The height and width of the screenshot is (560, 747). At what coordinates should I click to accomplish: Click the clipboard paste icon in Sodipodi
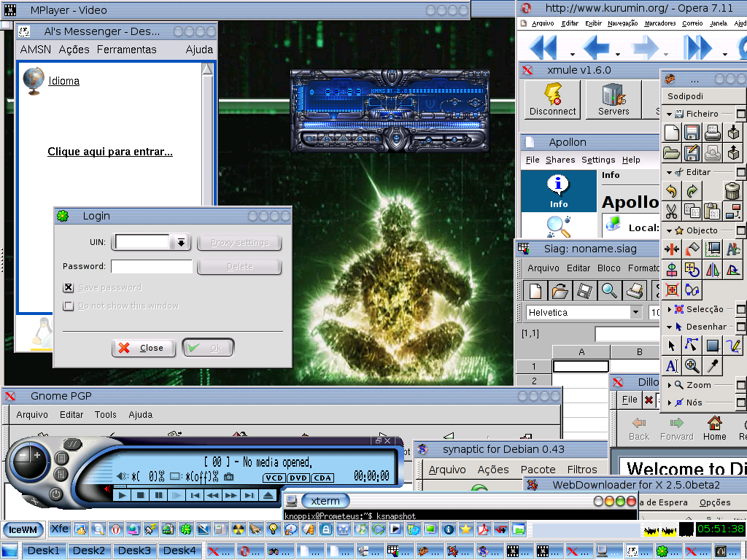[713, 211]
